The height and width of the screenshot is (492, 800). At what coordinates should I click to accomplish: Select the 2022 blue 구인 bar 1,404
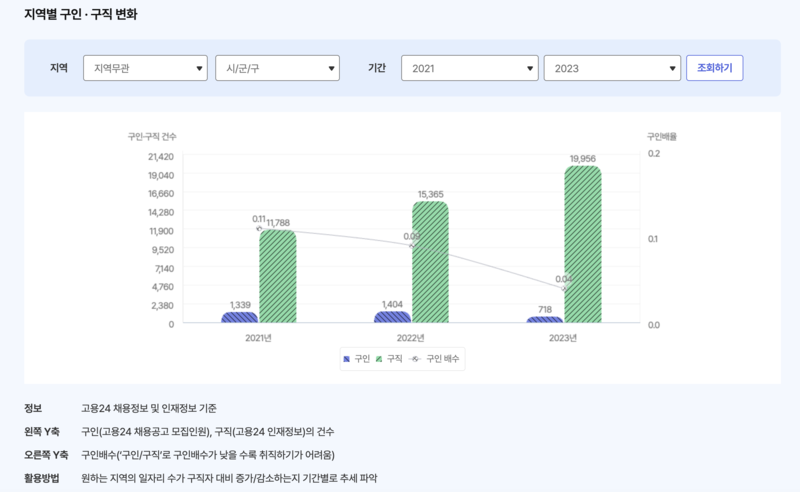(392, 317)
